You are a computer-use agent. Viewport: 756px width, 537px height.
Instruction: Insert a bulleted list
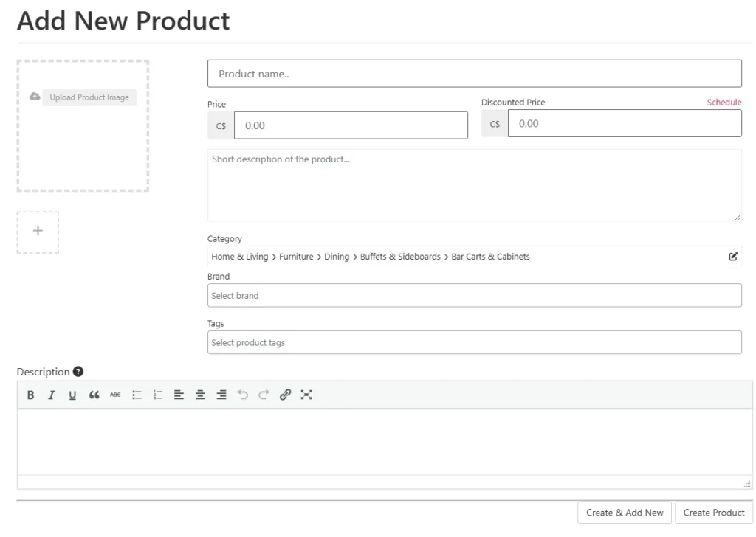pos(137,395)
